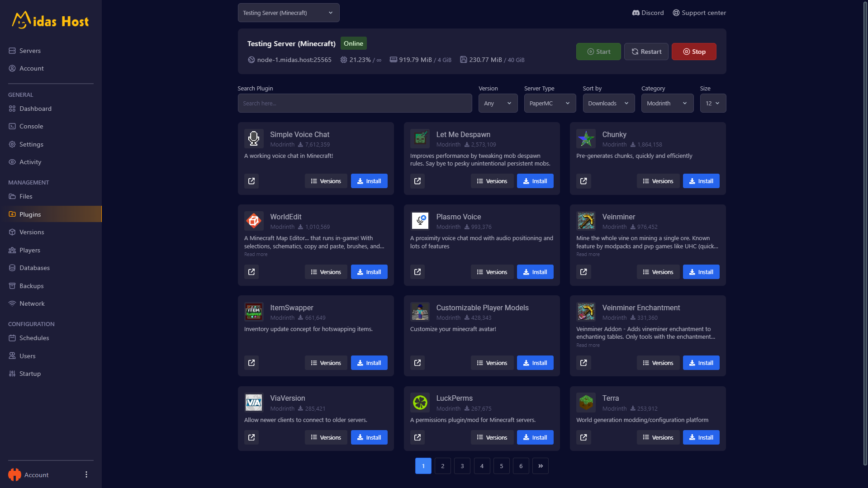Show Versions for Plasmo Voice
868x488 pixels.
[x=492, y=272]
